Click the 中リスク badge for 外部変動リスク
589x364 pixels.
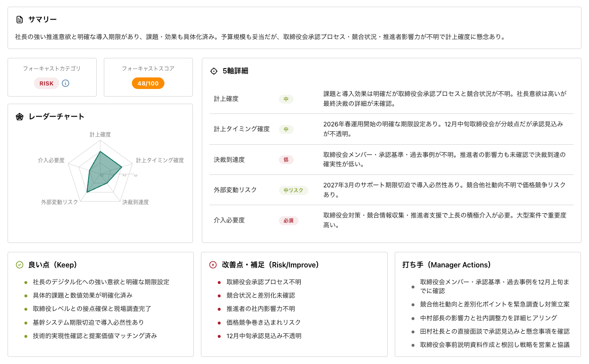(x=293, y=190)
